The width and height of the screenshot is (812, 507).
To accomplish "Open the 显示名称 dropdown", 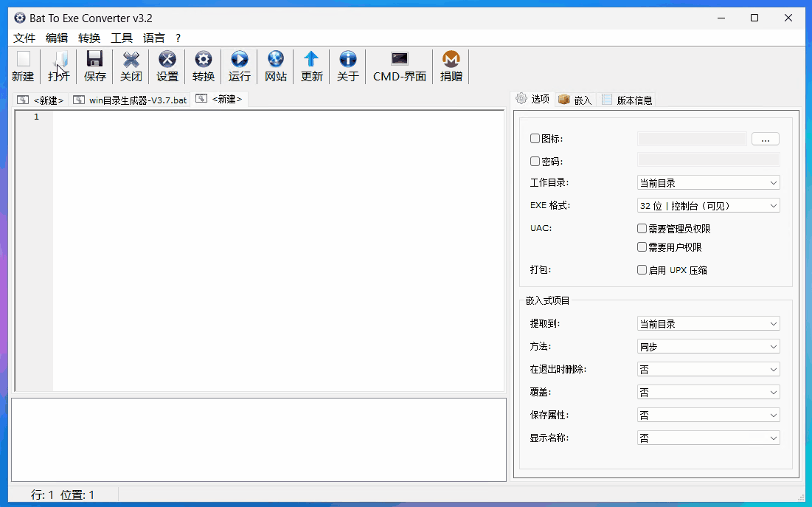I will tap(708, 438).
